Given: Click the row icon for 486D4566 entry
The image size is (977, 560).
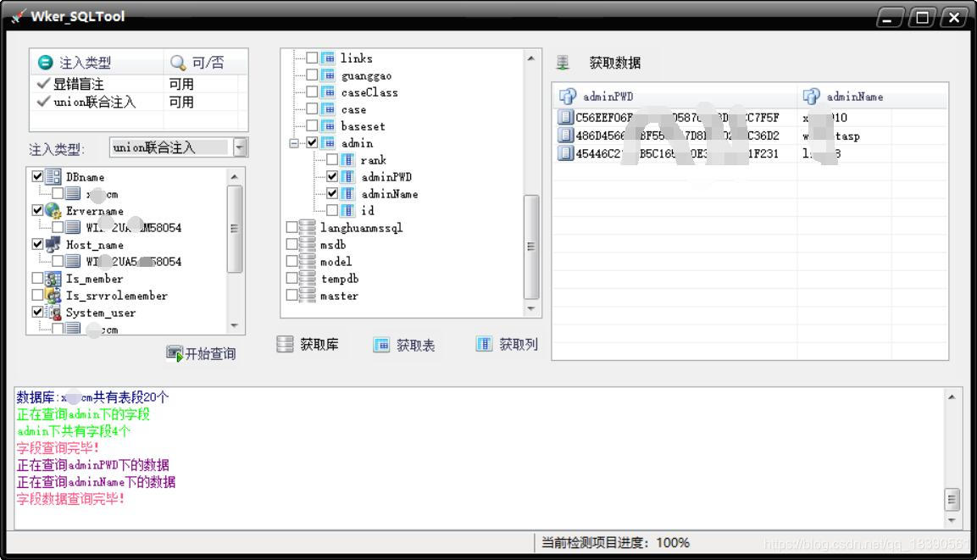Looking at the screenshot, I should pyautogui.click(x=565, y=136).
